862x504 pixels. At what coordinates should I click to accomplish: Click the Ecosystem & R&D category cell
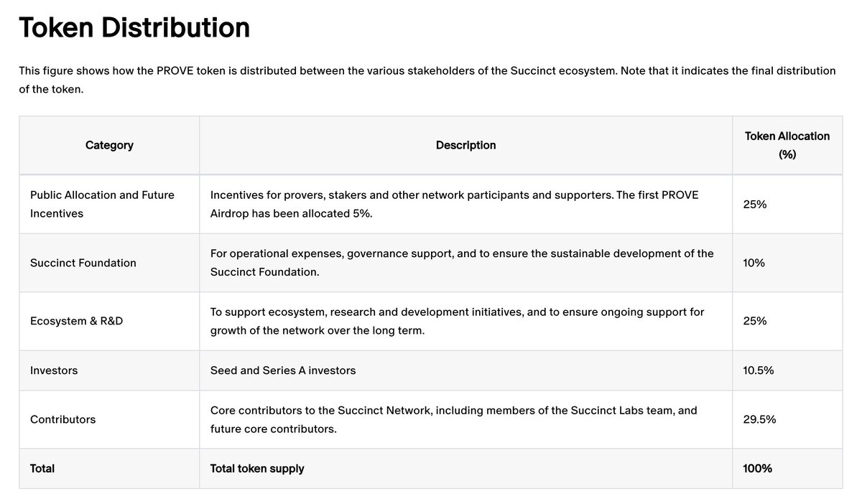point(109,321)
